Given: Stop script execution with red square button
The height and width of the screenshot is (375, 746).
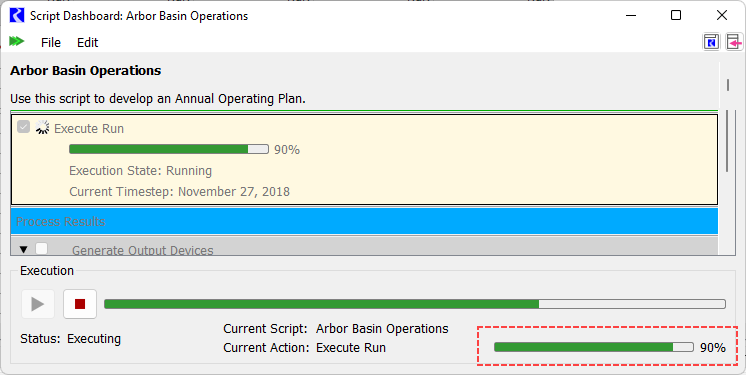Looking at the screenshot, I should tap(80, 304).
